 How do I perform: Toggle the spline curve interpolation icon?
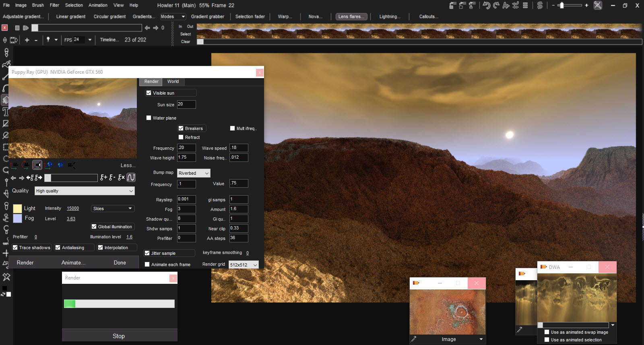pos(131,178)
